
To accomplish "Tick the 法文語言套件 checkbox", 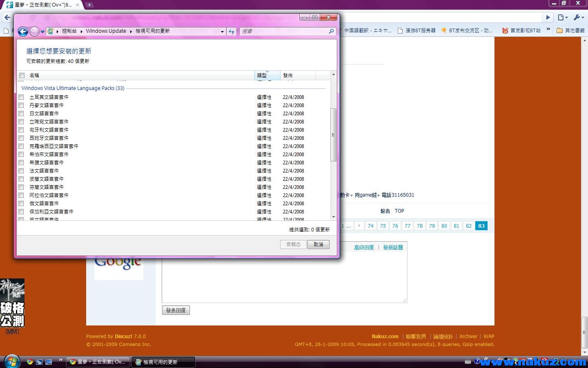I will 21,171.
